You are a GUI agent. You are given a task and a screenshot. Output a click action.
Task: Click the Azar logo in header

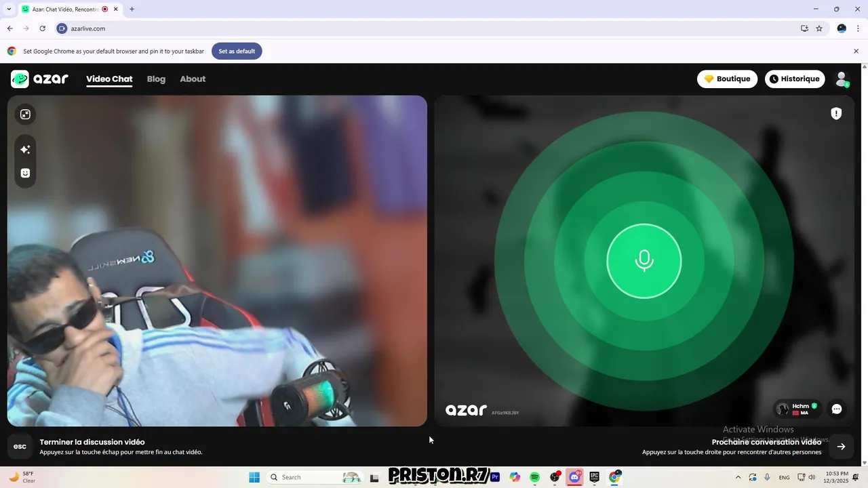click(x=39, y=79)
